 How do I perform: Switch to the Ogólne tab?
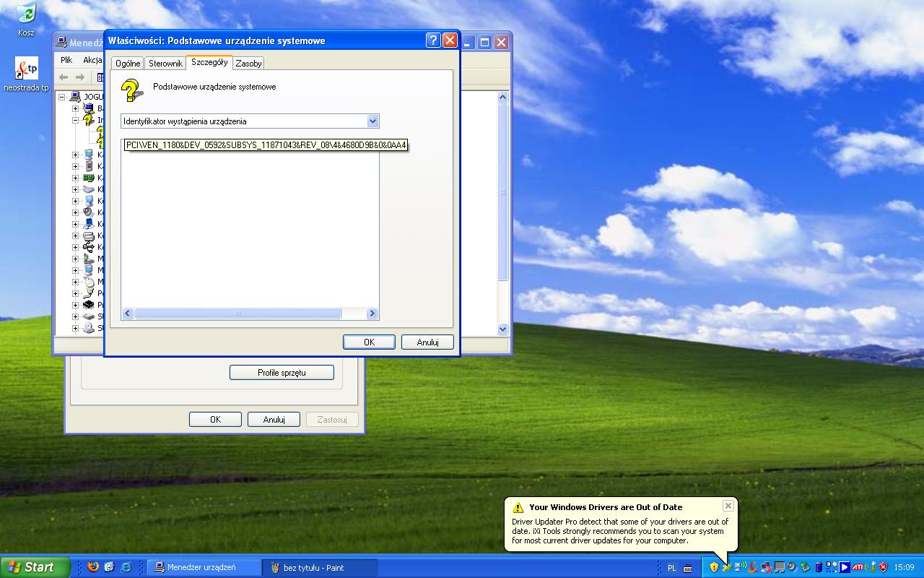128,64
